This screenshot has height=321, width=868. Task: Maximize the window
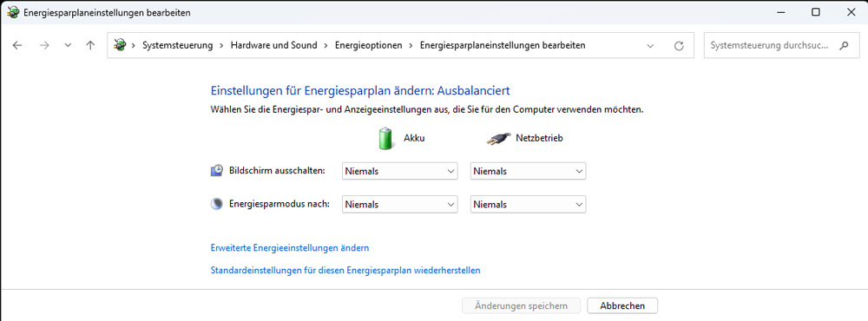815,12
